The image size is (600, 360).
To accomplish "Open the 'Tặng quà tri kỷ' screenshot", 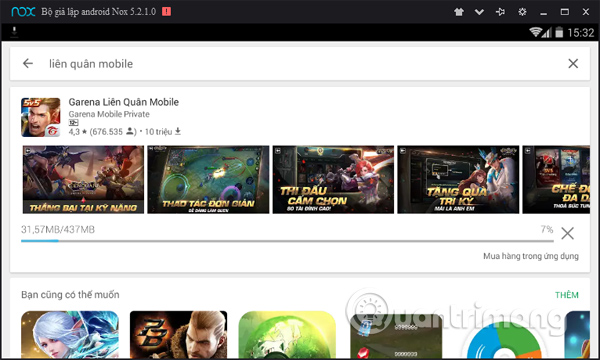I will 458,179.
